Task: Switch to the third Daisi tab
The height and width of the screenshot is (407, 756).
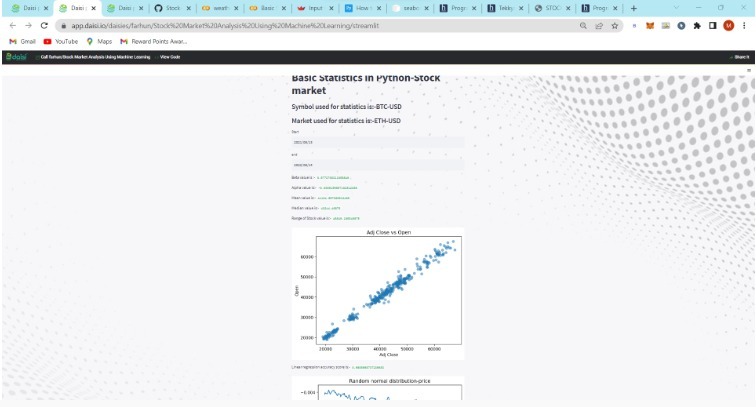Action: click(x=125, y=8)
